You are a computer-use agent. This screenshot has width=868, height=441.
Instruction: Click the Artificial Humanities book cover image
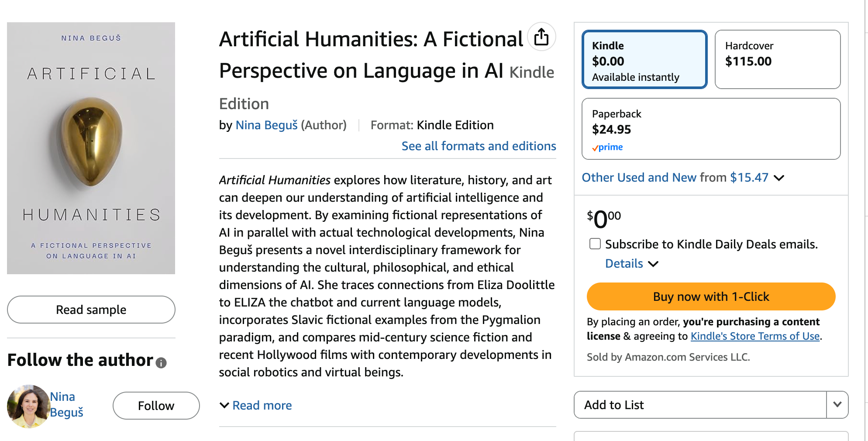click(91, 148)
